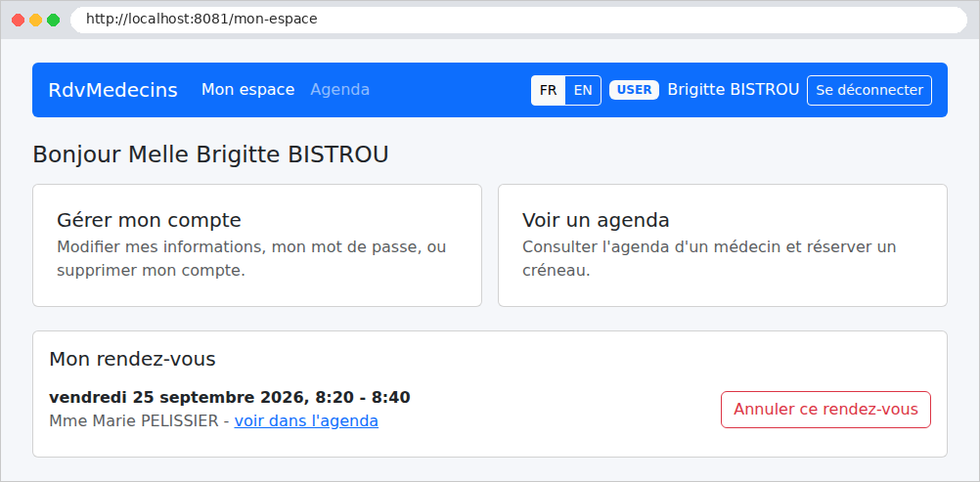Follow the voir dans l'agenda link
The image size is (980, 482).
(x=306, y=421)
